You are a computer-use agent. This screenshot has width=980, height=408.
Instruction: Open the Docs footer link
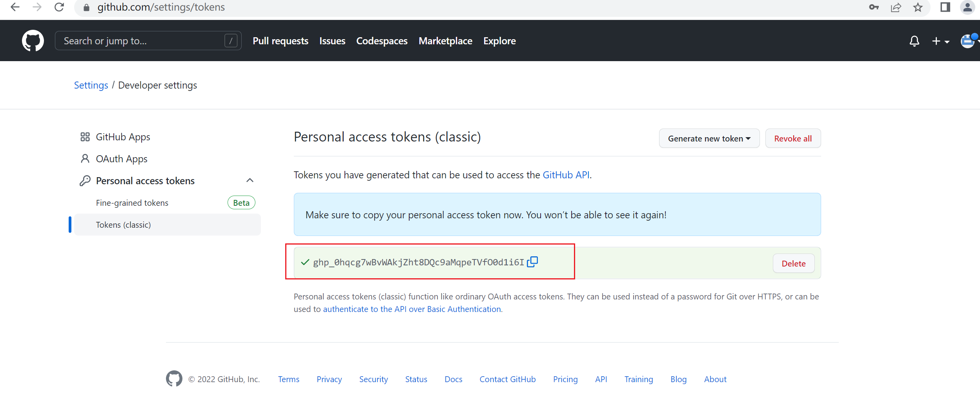click(454, 379)
